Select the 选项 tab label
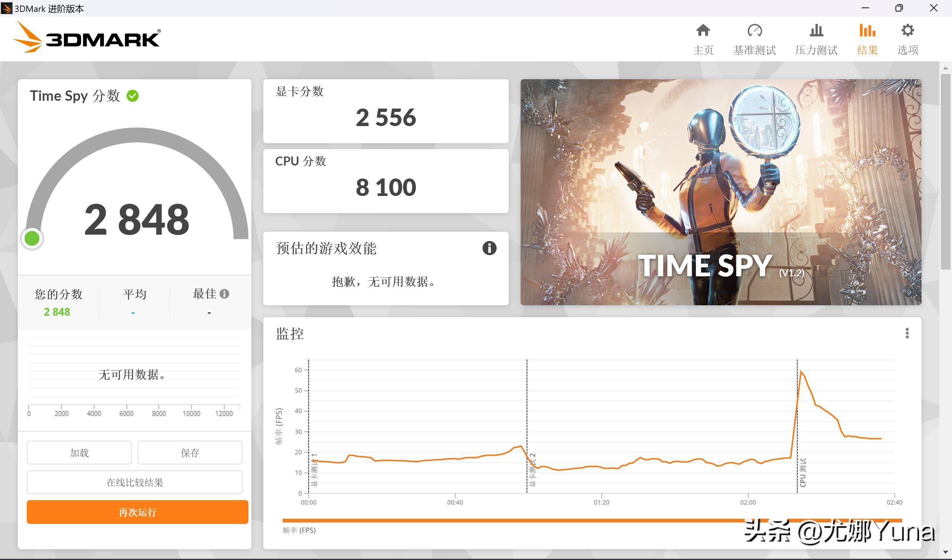The height and width of the screenshot is (560, 952). click(x=907, y=50)
